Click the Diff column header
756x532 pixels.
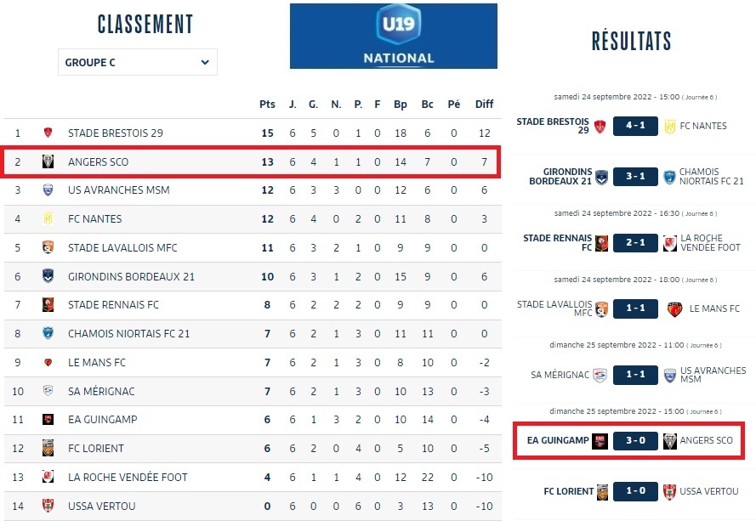484,105
